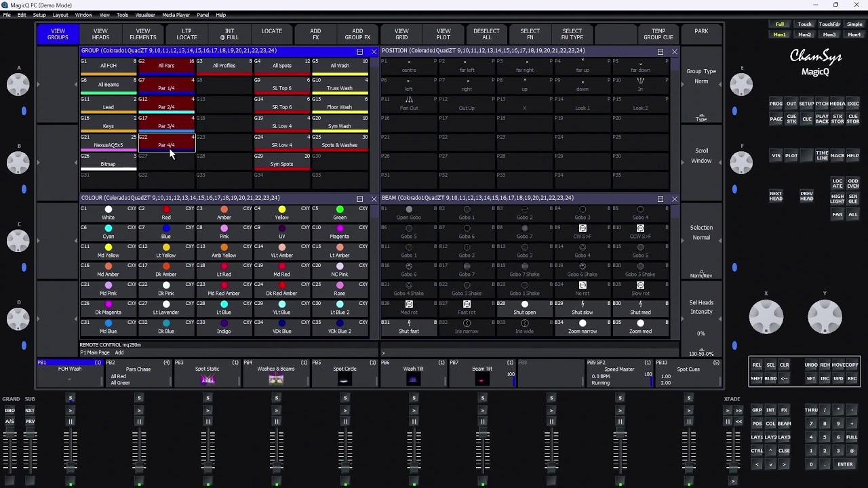This screenshot has height=488, width=868.
Task: Select Gobo 6 Shake beam palette
Action: [583, 270]
